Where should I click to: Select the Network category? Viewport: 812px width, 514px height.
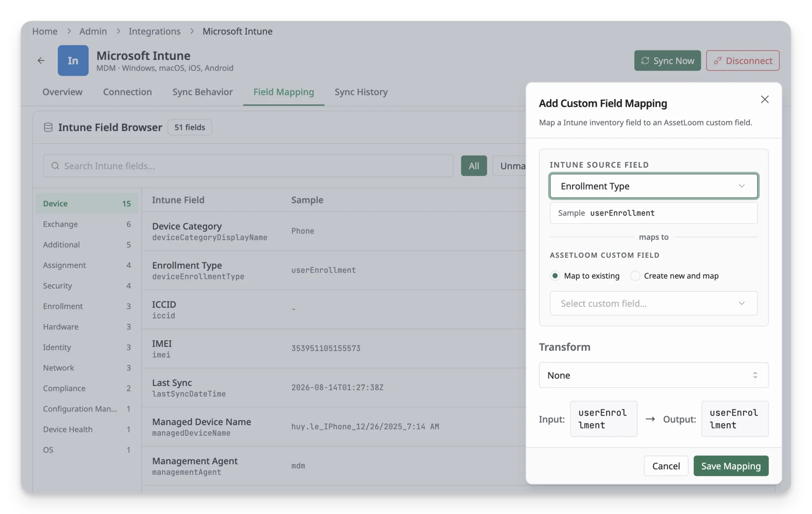pos(87,368)
